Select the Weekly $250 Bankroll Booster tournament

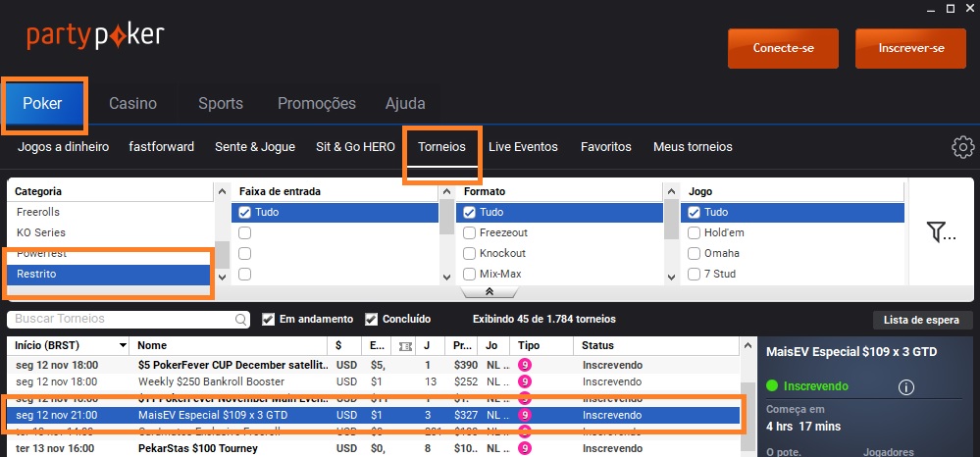point(374,381)
